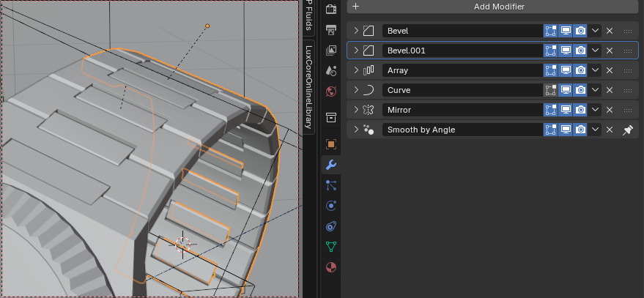Open the Particles properties tab
644x298 pixels.
330,185
